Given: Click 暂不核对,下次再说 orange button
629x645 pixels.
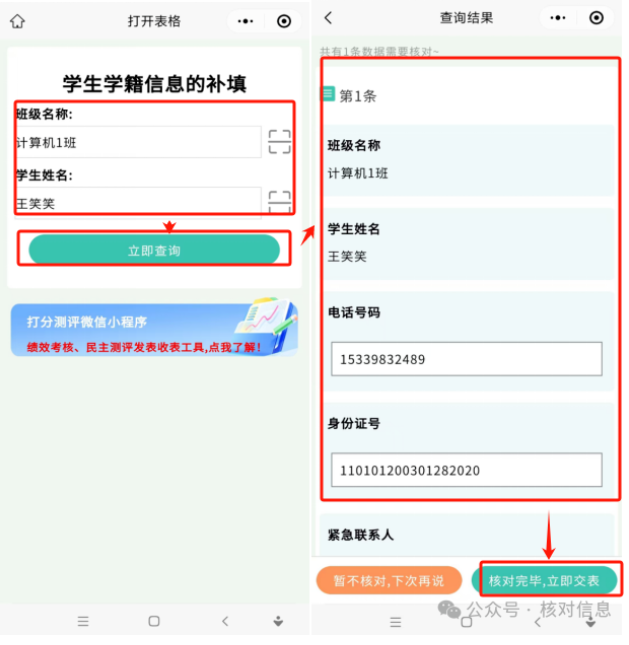Looking at the screenshot, I should (389, 580).
